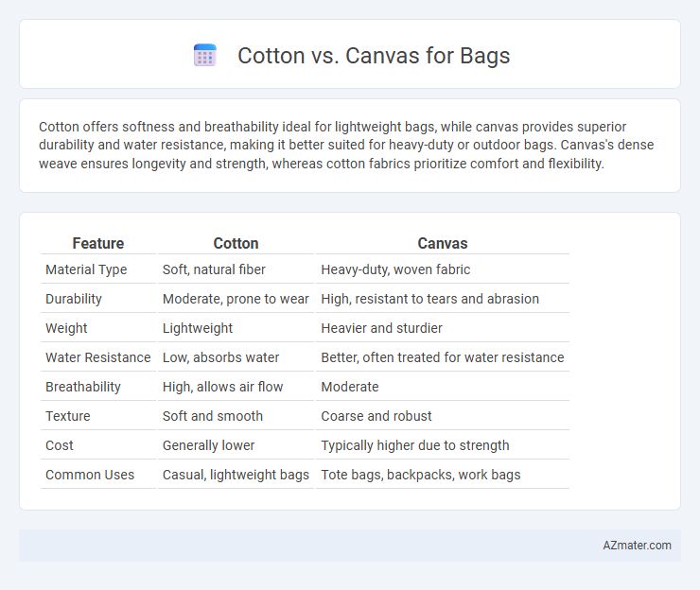Viewport: 700px width, 590px height.
Task: Click the 'Low, absorbs water' cell
Action: coord(220,357)
